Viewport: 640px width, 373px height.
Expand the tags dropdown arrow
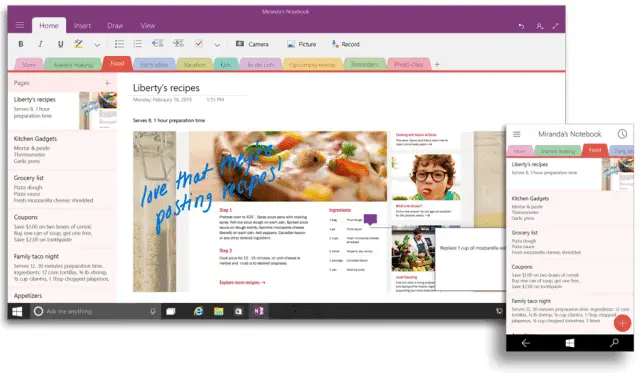[x=217, y=44]
